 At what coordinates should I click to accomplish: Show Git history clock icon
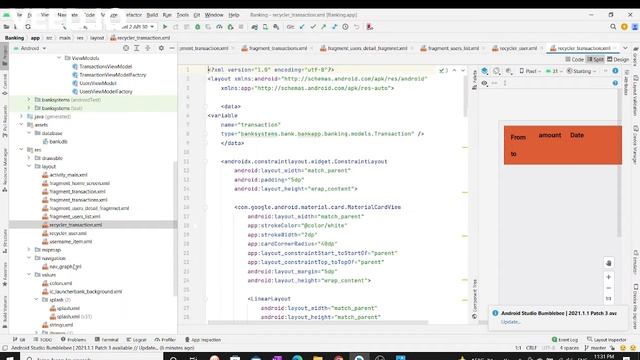click(x=345, y=27)
